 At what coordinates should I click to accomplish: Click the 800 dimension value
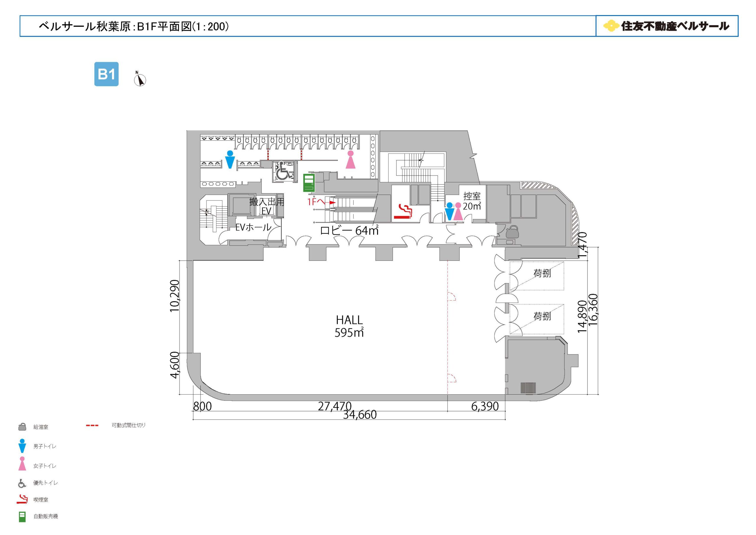(202, 406)
